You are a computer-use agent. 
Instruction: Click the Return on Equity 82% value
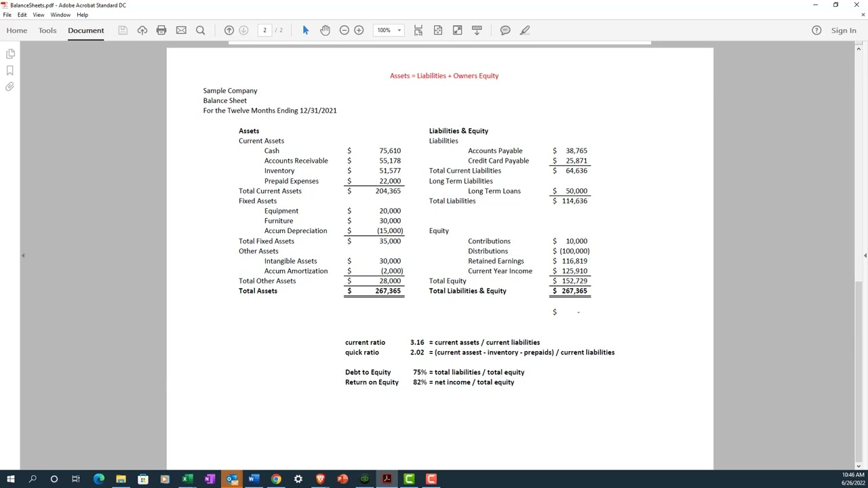click(x=420, y=382)
